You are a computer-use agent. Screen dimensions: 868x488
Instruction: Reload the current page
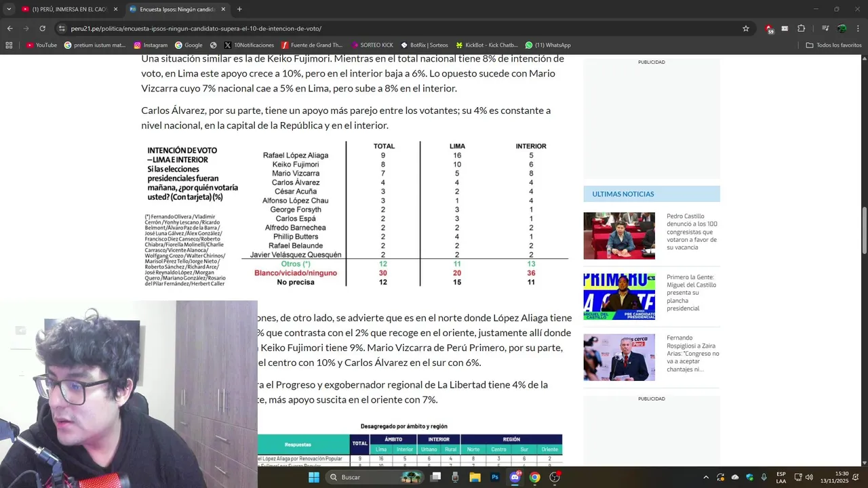[42, 28]
